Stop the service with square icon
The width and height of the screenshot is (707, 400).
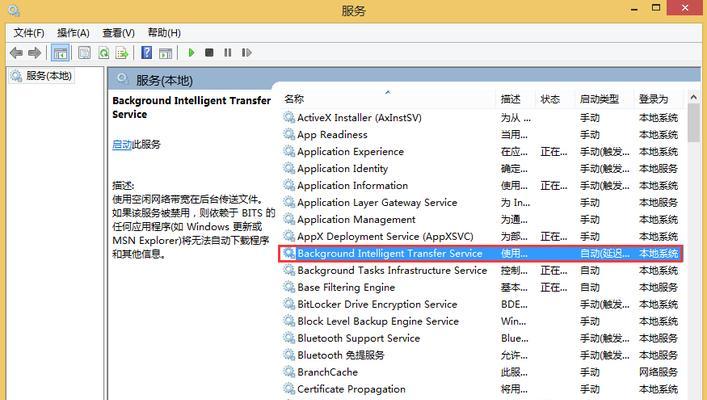pyautogui.click(x=209, y=53)
